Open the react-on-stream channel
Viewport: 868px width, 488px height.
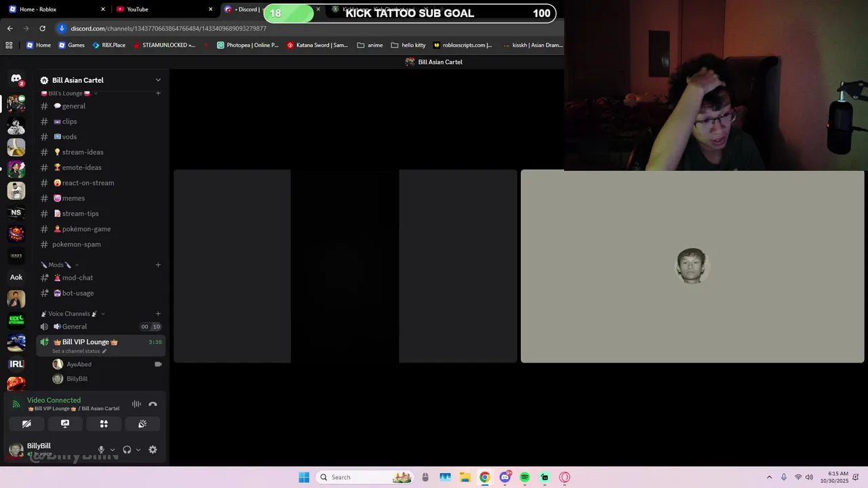click(x=100, y=183)
